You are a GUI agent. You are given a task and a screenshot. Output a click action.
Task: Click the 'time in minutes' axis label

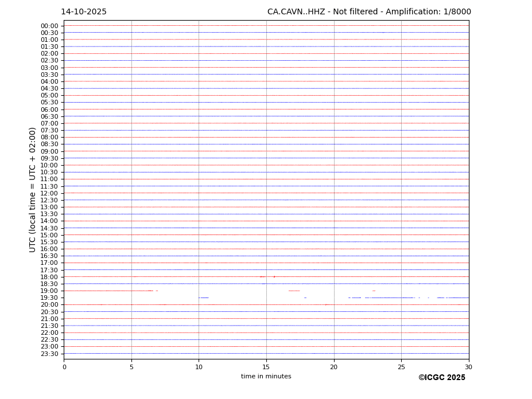266,377
